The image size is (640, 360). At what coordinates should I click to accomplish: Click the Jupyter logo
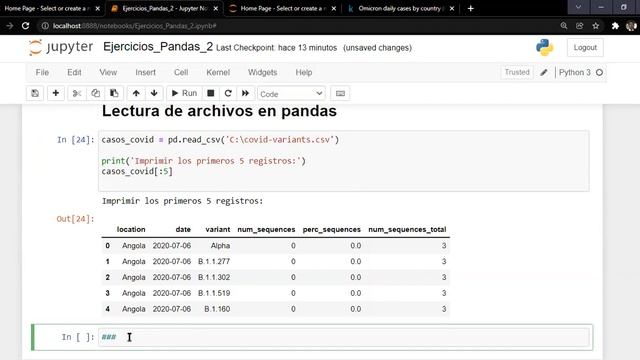(61, 47)
